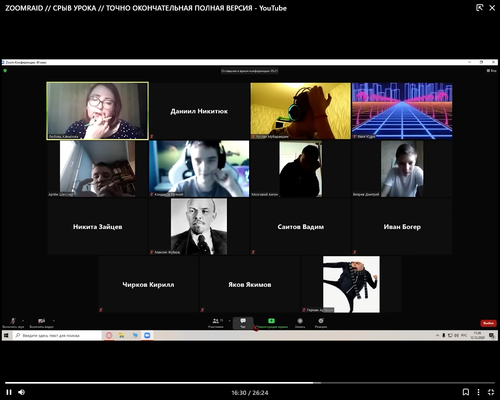500x400 pixels.
Task: Expand audio options arrow next to microphone
Action: tap(23, 321)
